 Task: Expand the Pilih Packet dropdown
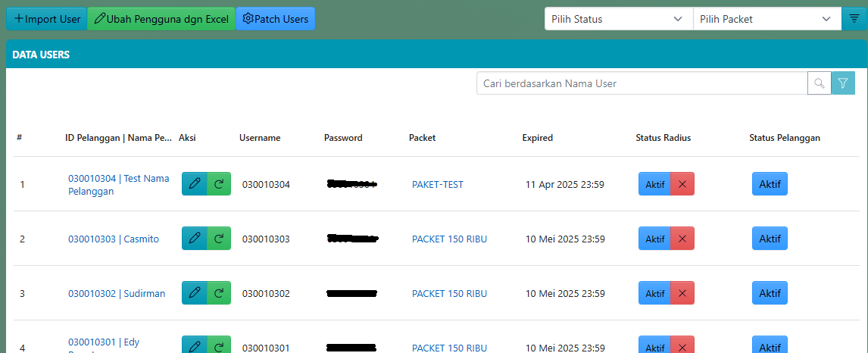click(767, 19)
